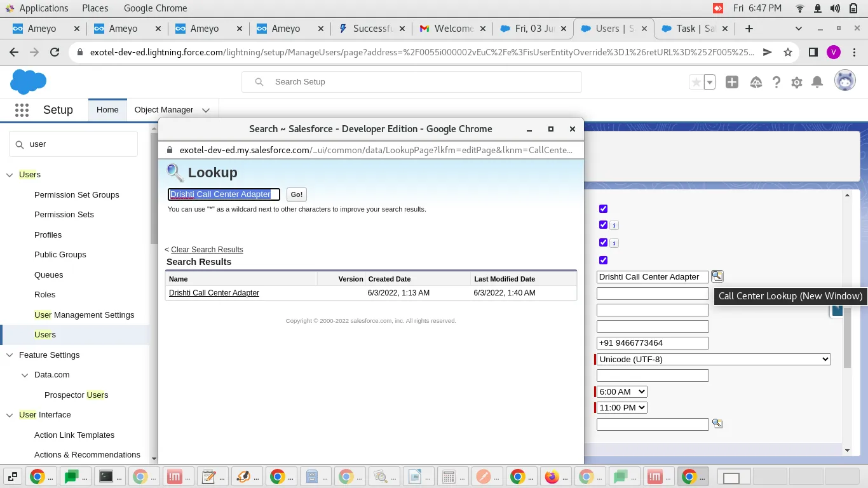868x488 pixels.
Task: Click the bottom lookup magnifier icon
Action: coord(717,423)
